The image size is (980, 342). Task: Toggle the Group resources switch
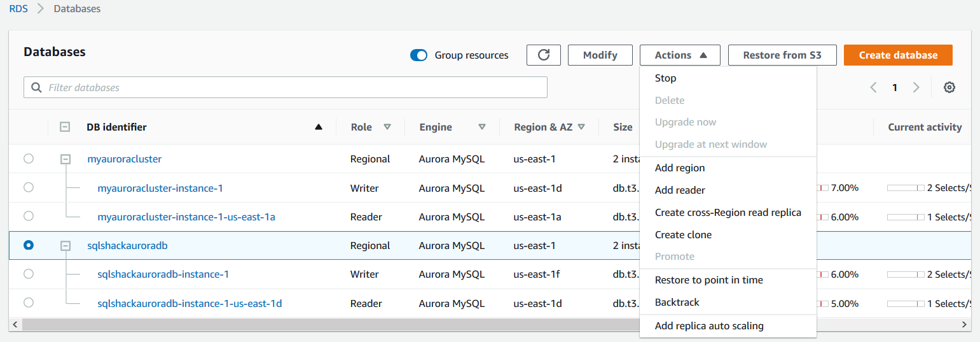pos(418,55)
